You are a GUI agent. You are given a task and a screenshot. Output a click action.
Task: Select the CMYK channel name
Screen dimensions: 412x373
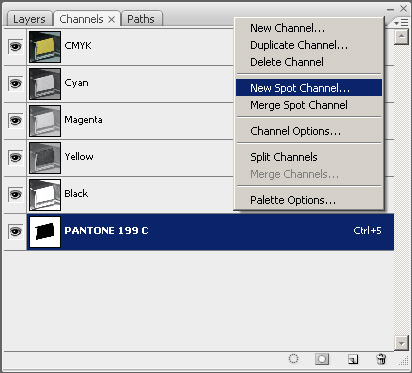[78, 46]
